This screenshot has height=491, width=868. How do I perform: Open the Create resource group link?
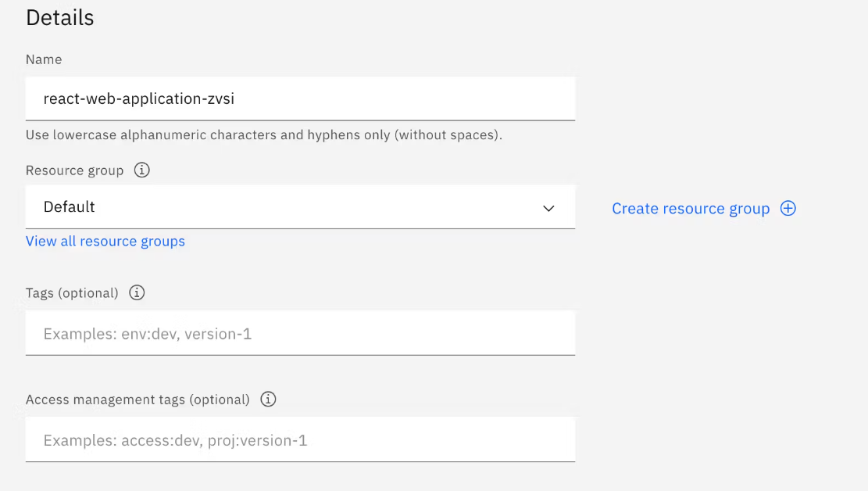[x=691, y=209]
